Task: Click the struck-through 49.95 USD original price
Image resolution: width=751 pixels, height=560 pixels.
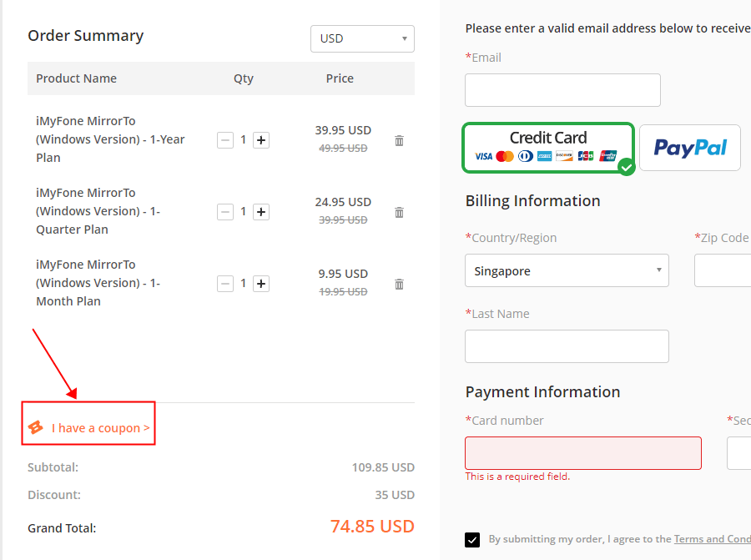Action: [343, 149]
